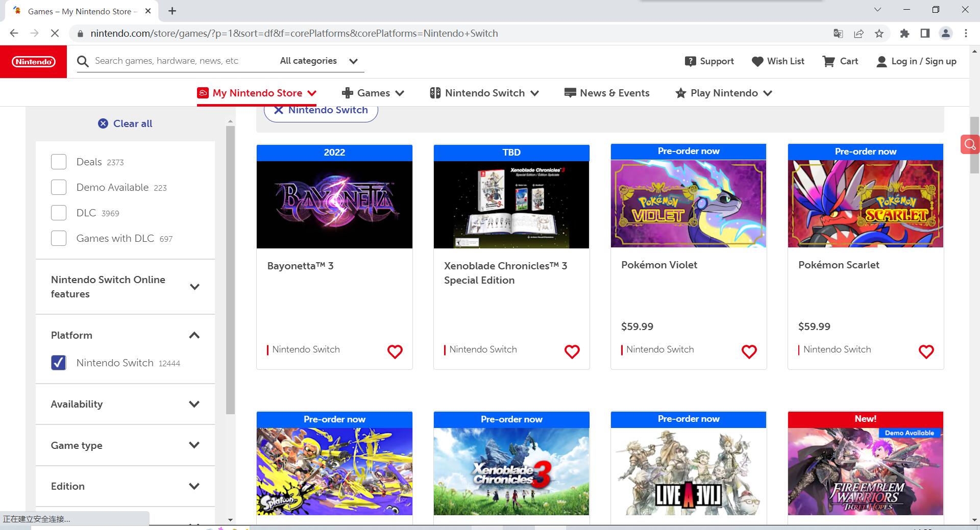Expand Nintendo Switch Online features section
This screenshot has width=980, height=530.
point(194,287)
